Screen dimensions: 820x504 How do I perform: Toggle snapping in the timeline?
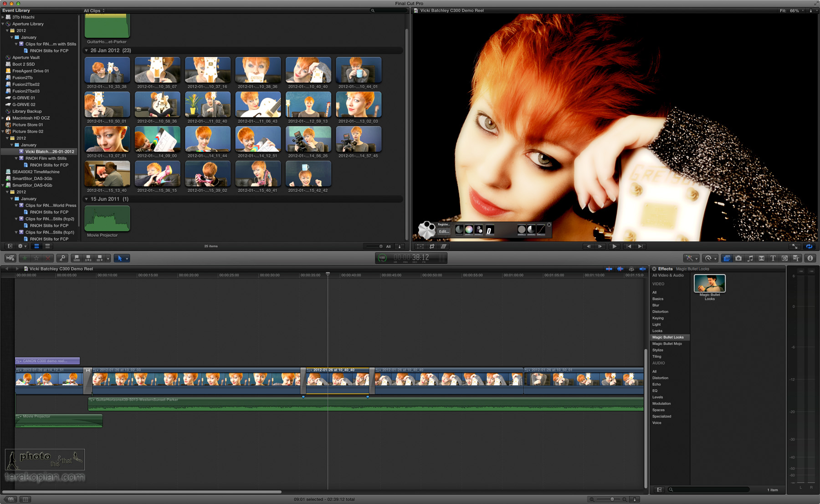[643, 269]
